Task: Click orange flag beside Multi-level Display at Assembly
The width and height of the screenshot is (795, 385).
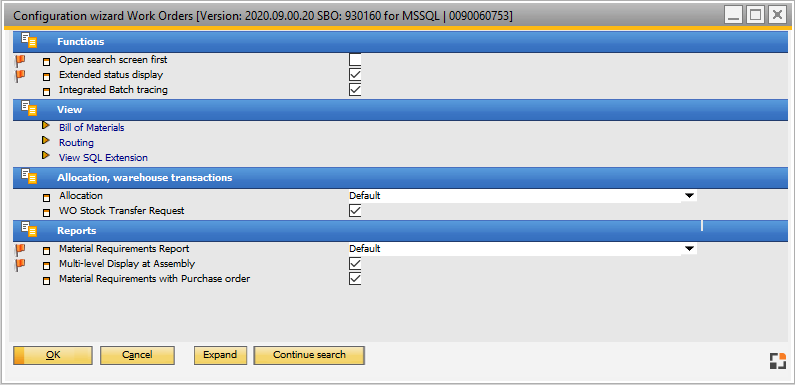Action: click(20, 265)
